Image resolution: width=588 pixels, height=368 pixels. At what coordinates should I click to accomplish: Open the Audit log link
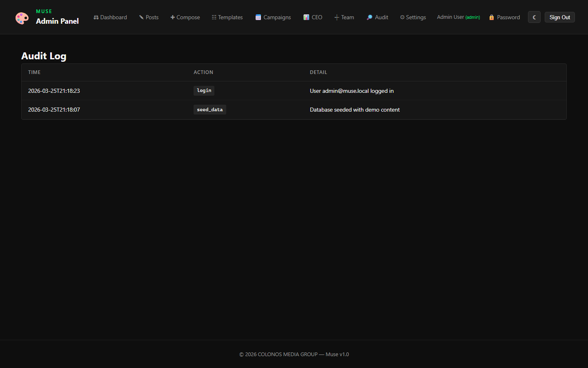pyautogui.click(x=377, y=17)
